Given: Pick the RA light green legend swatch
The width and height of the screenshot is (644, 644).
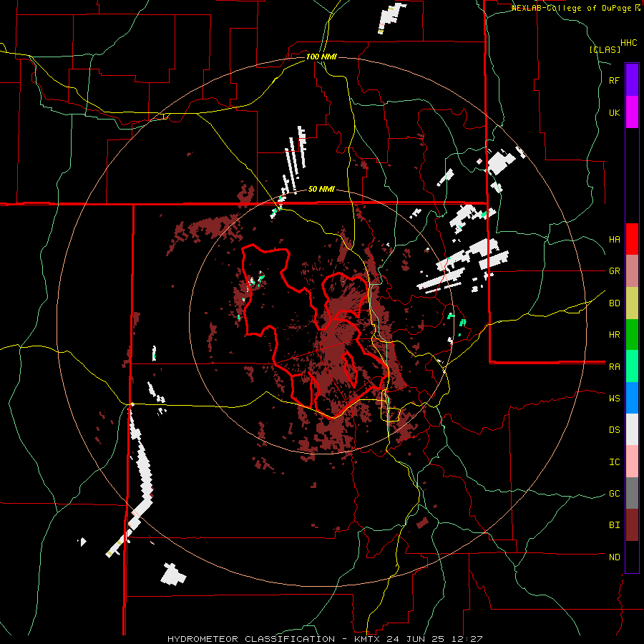Looking at the screenshot, I should (632, 366).
